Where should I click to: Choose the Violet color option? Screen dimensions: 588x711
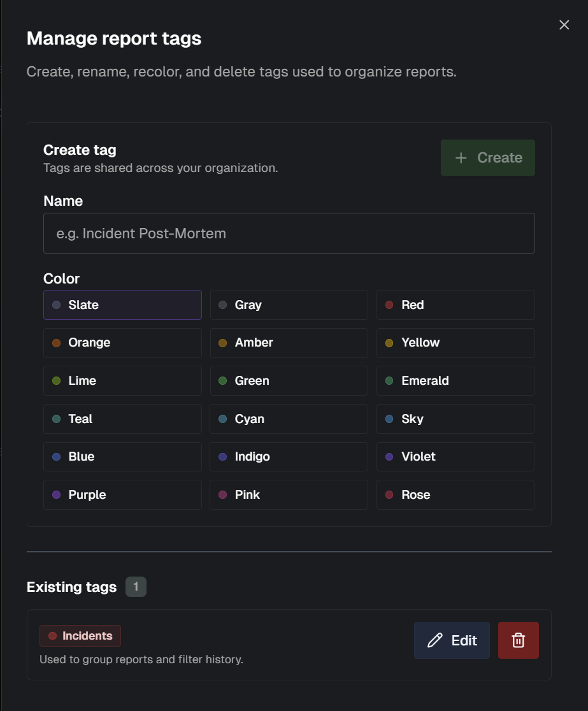pyautogui.click(x=455, y=457)
